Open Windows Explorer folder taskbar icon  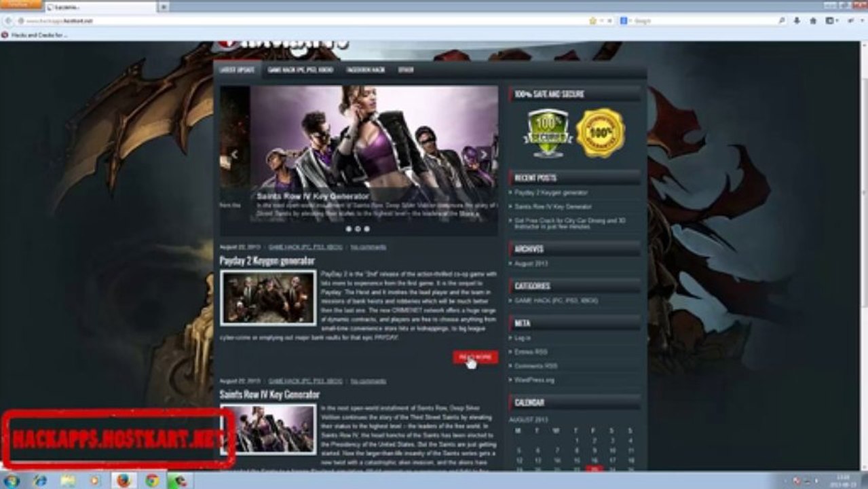pos(68,481)
